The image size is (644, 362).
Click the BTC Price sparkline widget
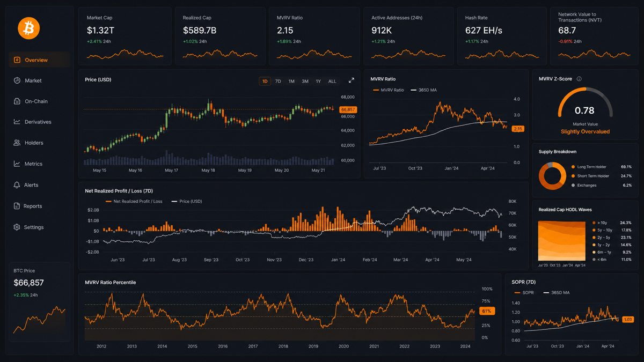[39, 320]
